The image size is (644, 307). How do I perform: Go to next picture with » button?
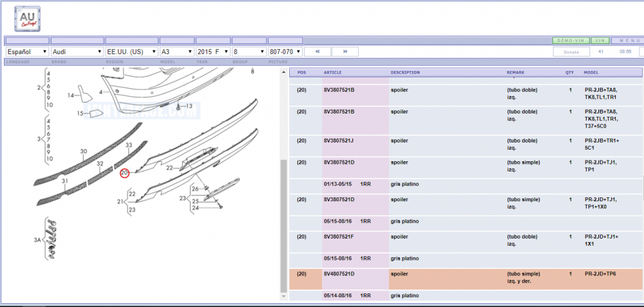click(345, 52)
